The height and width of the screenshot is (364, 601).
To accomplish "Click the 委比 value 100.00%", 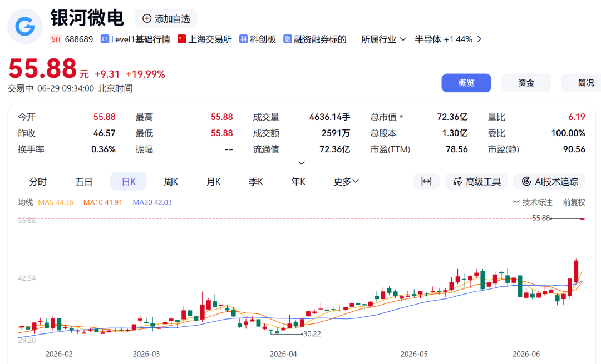I will tap(568, 133).
